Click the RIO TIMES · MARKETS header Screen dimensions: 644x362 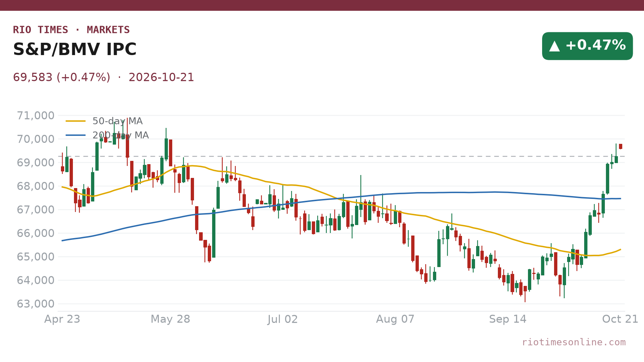click(x=71, y=30)
